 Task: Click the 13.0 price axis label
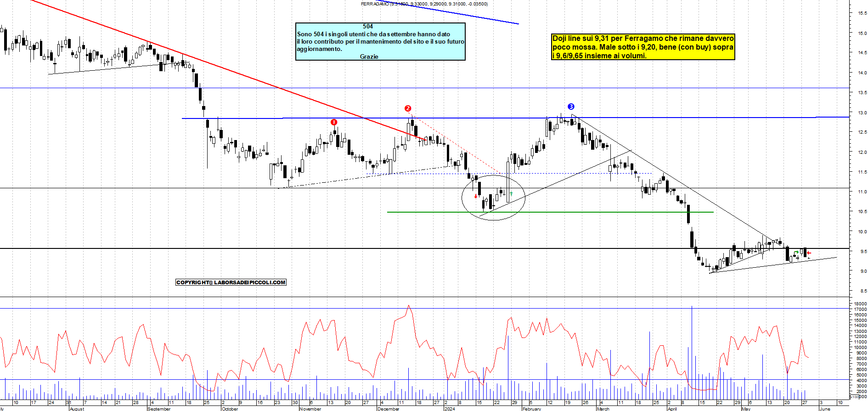(862, 113)
